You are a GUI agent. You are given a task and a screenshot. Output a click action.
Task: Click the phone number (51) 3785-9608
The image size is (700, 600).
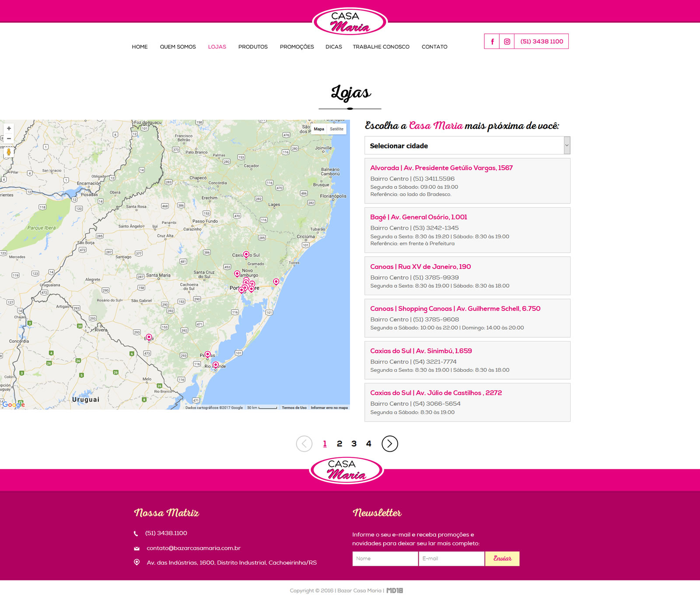[436, 320]
